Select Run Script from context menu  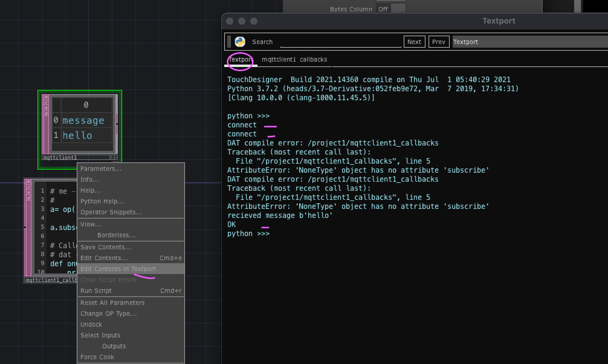click(96, 291)
